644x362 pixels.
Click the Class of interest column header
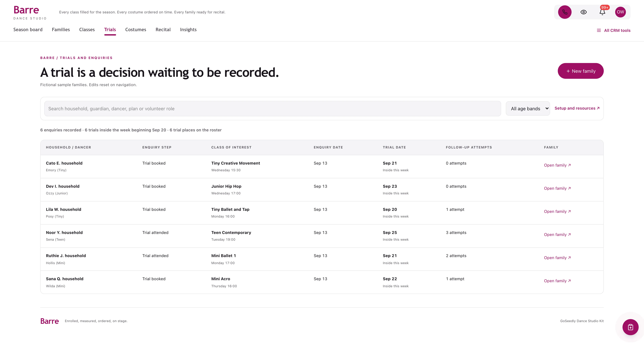tap(231, 147)
